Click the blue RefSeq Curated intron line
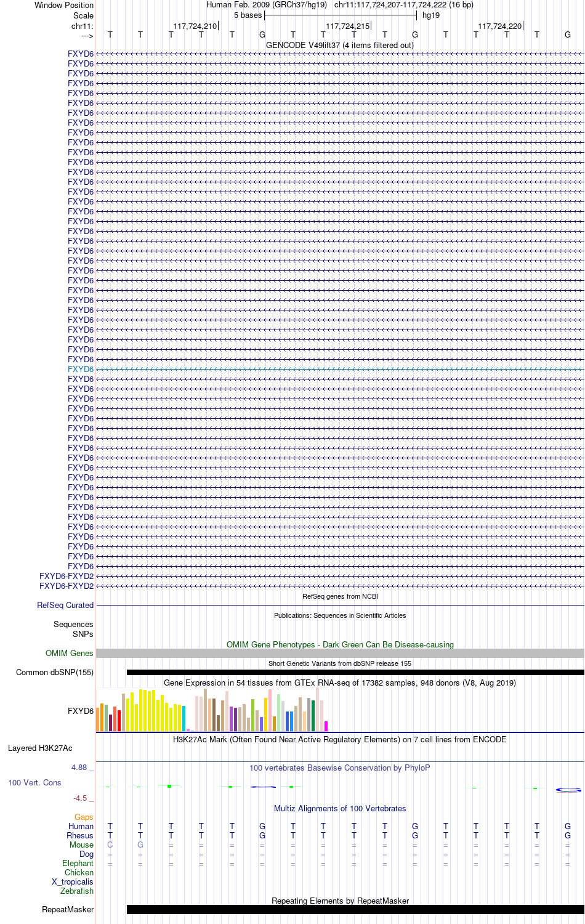The image size is (585, 924). (340, 606)
